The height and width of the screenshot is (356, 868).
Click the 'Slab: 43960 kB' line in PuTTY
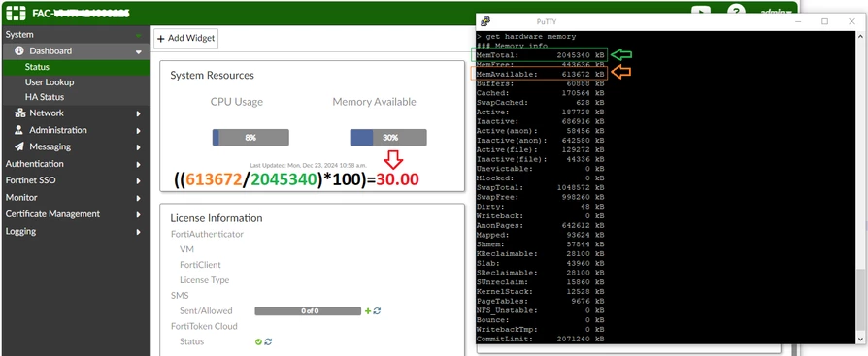540,263
